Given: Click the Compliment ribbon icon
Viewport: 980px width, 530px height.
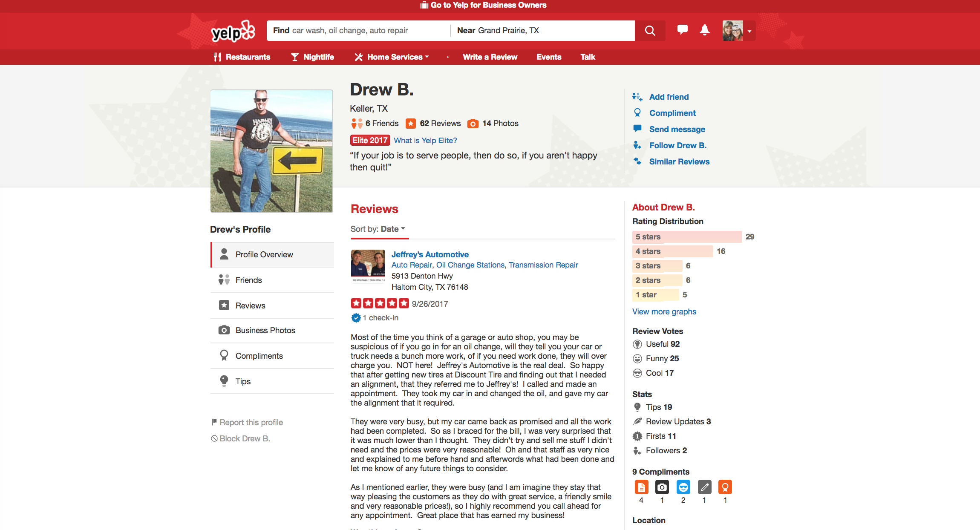Looking at the screenshot, I should (637, 113).
